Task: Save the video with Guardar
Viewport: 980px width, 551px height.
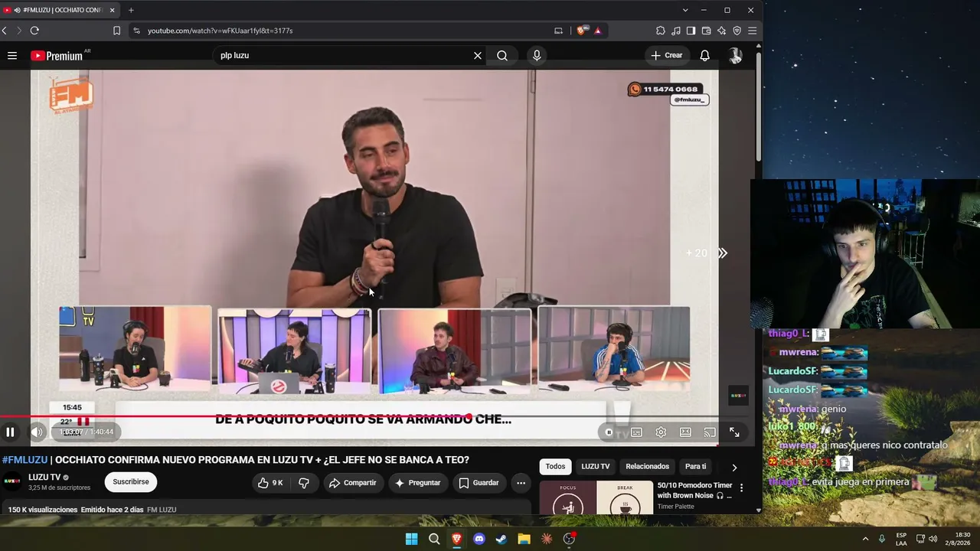Action: [479, 483]
